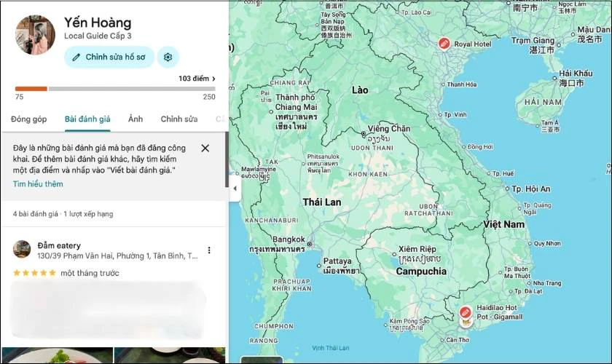
Task: Open the Đẫm eatery review title
Action: click(x=59, y=245)
